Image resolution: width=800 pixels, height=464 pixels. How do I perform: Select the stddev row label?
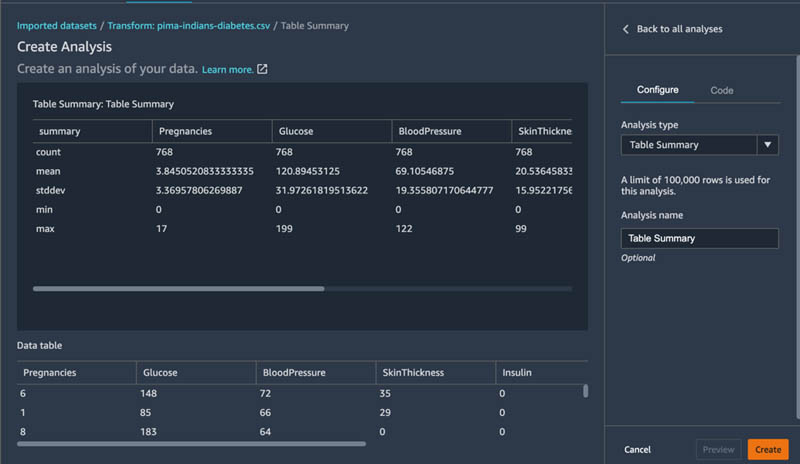tap(51, 190)
